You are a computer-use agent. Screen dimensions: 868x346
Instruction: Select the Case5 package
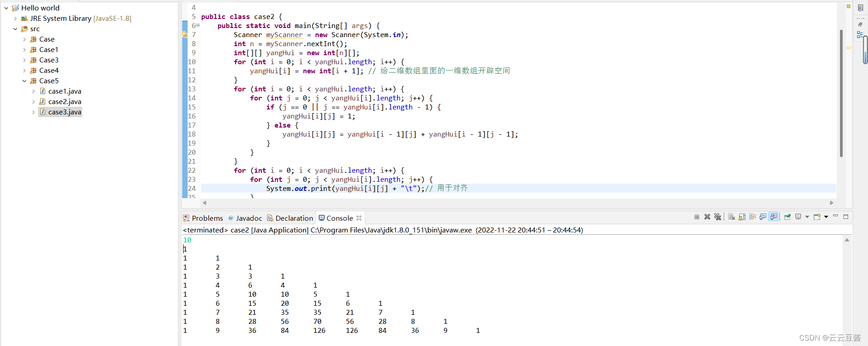(x=49, y=81)
